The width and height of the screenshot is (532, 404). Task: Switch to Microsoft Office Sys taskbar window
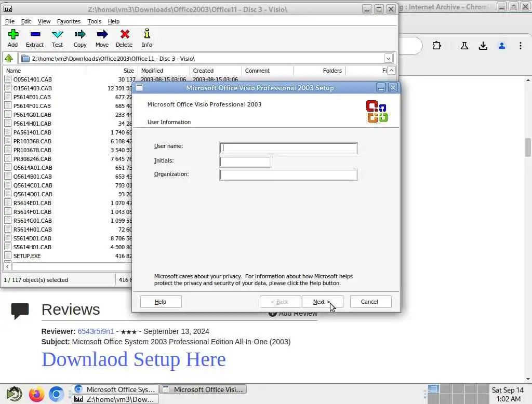(x=115, y=389)
